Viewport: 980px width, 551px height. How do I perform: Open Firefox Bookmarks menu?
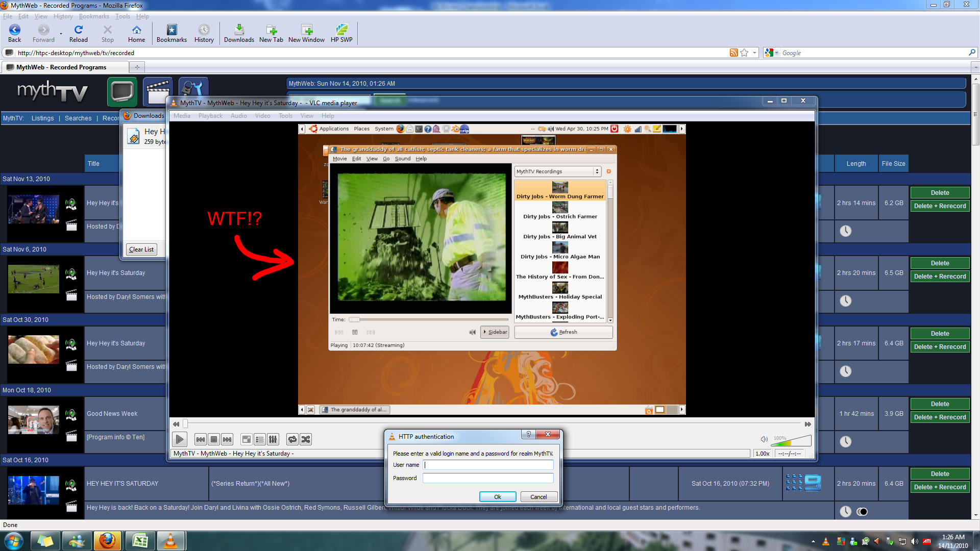click(94, 16)
